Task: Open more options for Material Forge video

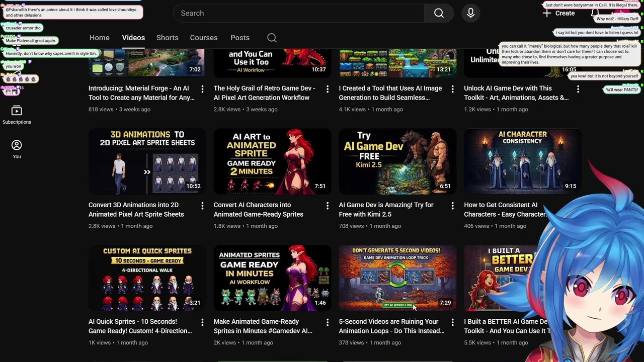Action: pos(202,89)
